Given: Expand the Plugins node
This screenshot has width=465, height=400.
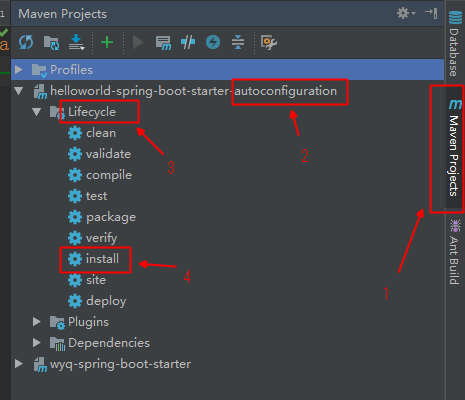Looking at the screenshot, I should click(x=37, y=322).
